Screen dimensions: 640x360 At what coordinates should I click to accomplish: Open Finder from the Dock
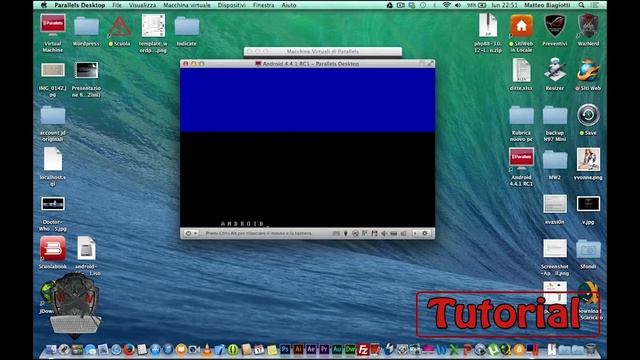point(50,349)
